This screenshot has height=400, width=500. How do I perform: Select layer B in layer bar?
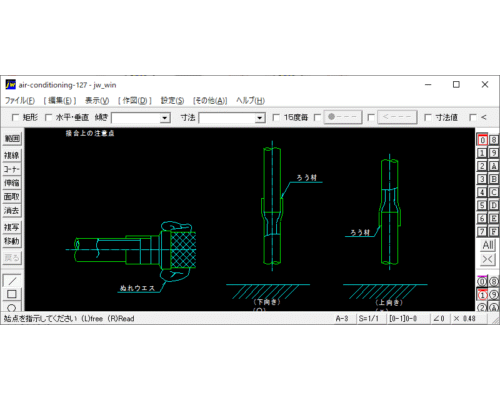click(x=494, y=179)
